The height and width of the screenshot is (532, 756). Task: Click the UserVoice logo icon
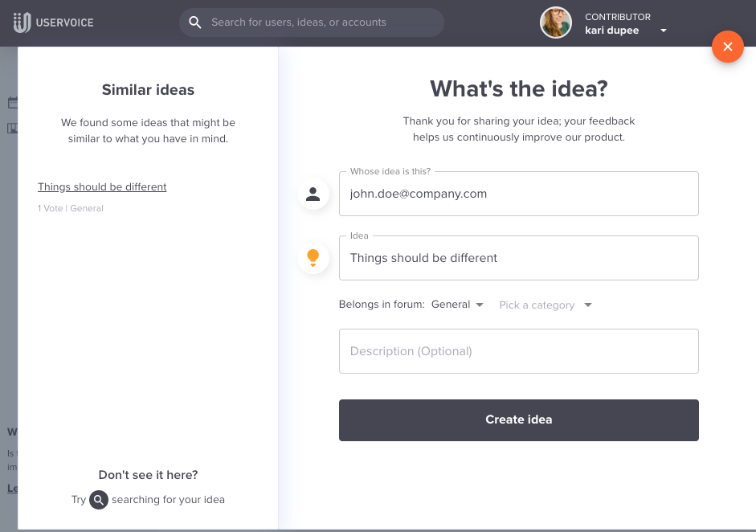pos(22,23)
